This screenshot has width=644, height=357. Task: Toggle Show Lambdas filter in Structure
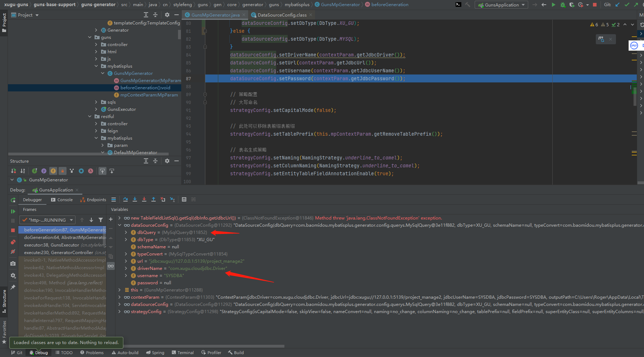click(91, 171)
